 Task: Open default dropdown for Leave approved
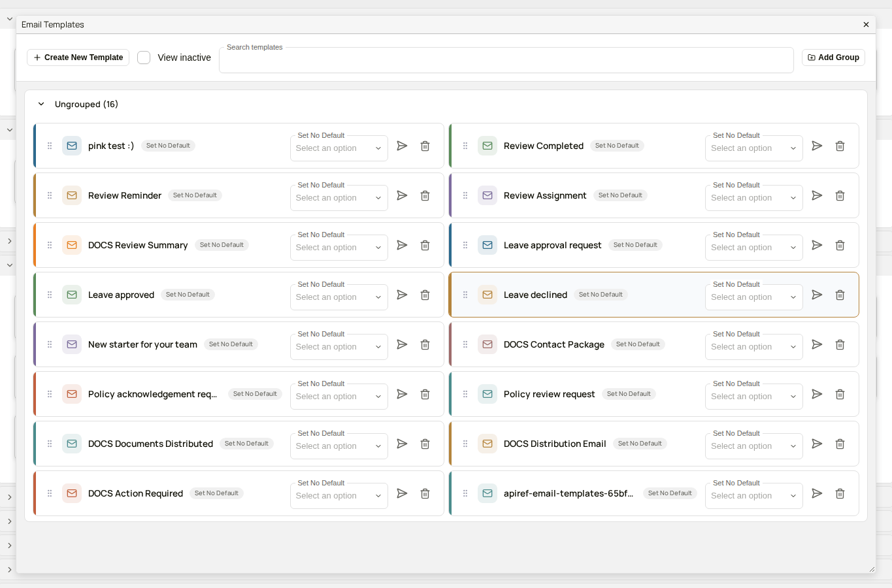(x=339, y=297)
